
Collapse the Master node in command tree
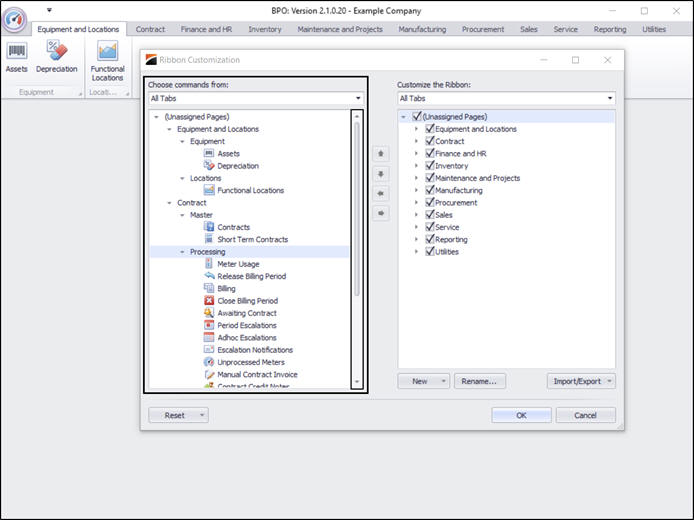182,215
